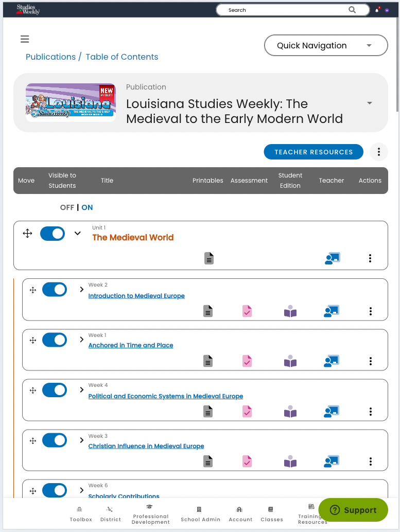This screenshot has height=532, width=400.
Task: Open printables icon for The Medieval World unit
Action: 209,258
